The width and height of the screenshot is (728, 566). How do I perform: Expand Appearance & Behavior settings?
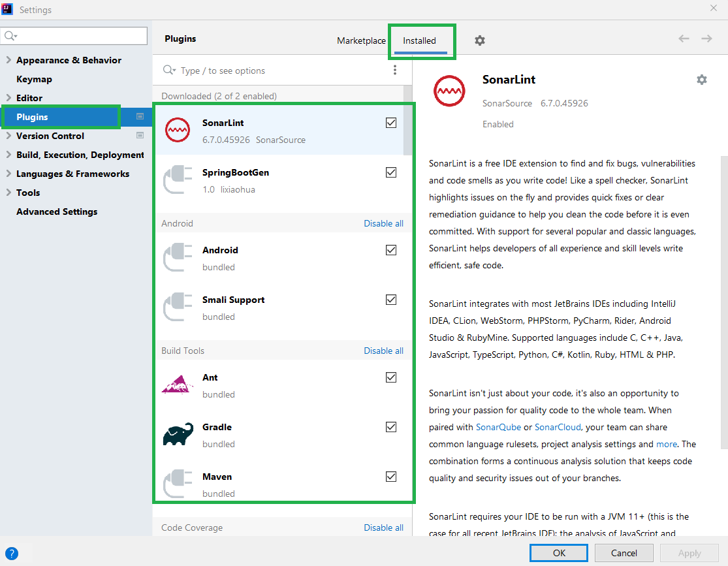[x=8, y=60]
